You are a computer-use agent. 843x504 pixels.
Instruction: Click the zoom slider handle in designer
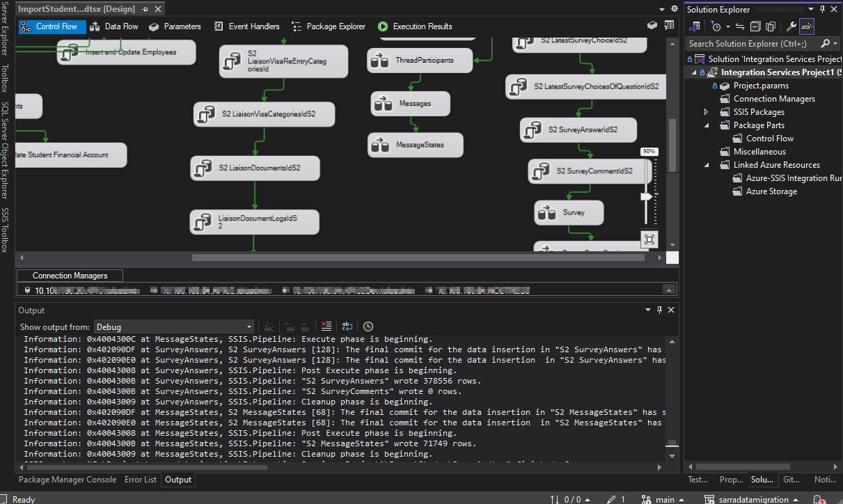[647, 197]
